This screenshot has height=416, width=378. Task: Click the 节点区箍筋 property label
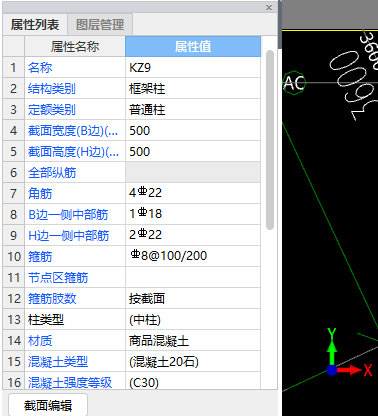(x=58, y=278)
